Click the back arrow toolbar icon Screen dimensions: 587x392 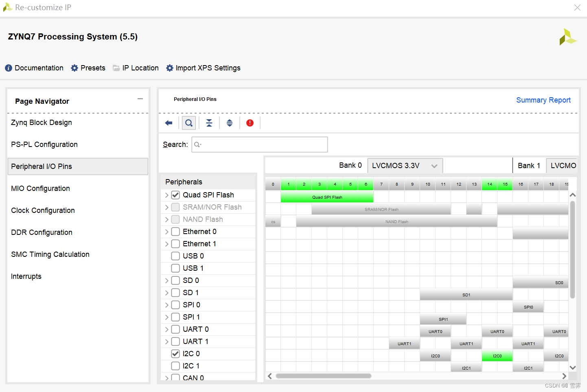[x=169, y=123]
